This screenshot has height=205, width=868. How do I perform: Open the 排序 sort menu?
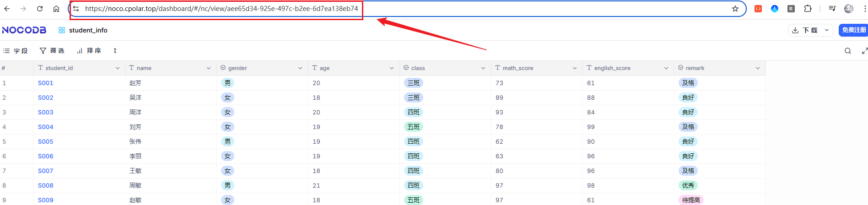click(x=89, y=51)
